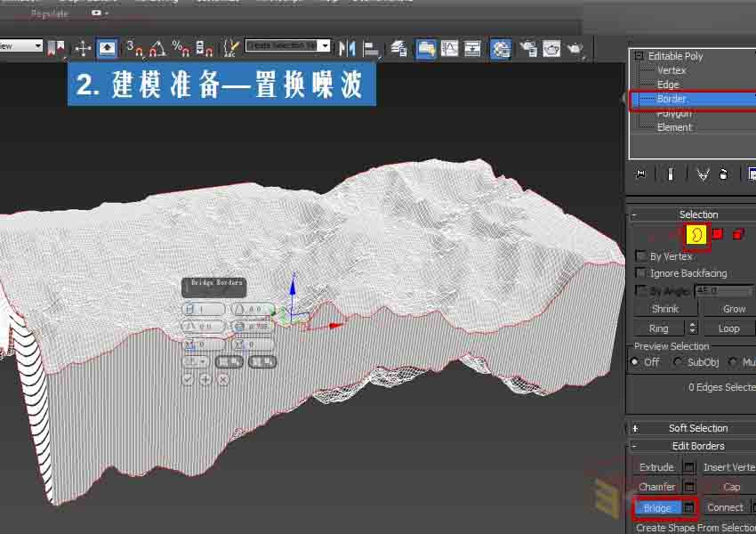Enable the By Vertex checkbox

(641, 256)
